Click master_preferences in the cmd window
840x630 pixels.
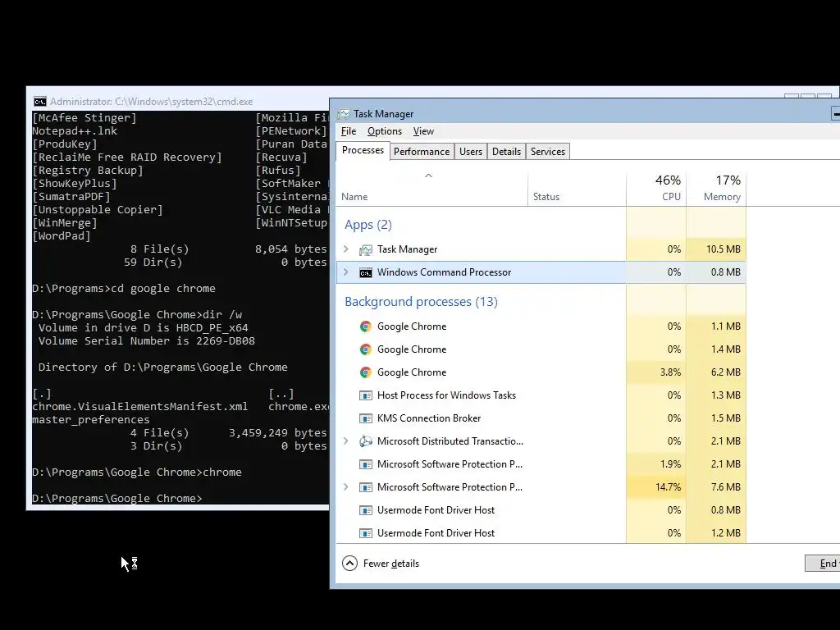click(x=90, y=419)
